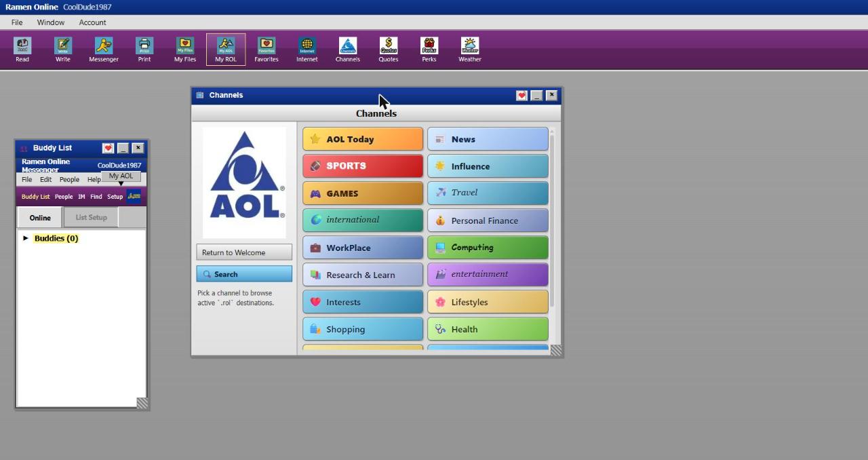
Task: Click the Channels toolbar icon
Action: tap(348, 50)
